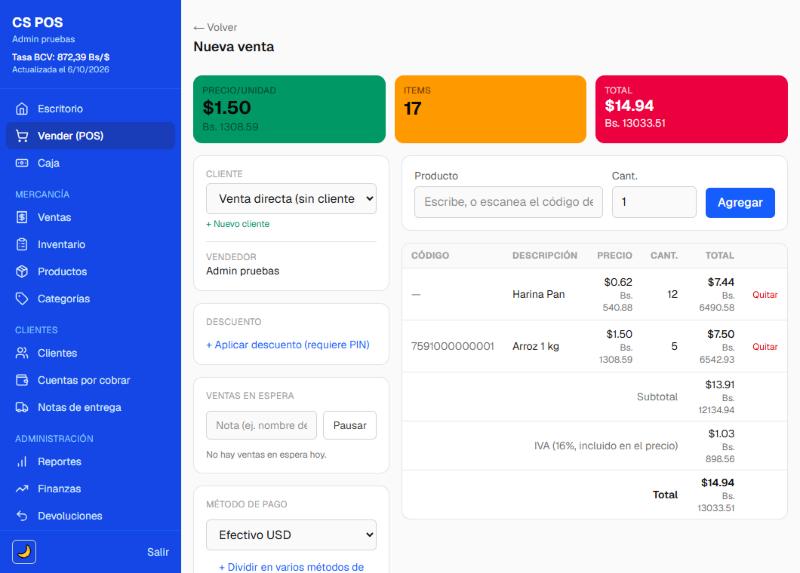The width and height of the screenshot is (800, 573).
Task: Open Devoluciones page
Action: (90, 516)
